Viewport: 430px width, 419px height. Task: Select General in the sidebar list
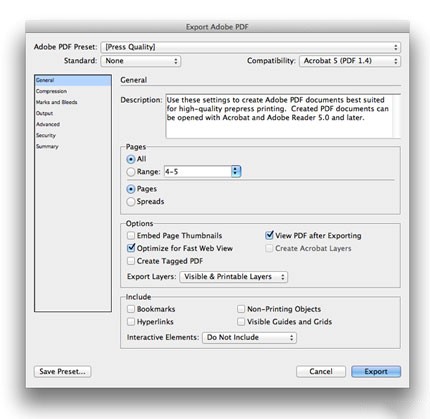tap(73, 80)
